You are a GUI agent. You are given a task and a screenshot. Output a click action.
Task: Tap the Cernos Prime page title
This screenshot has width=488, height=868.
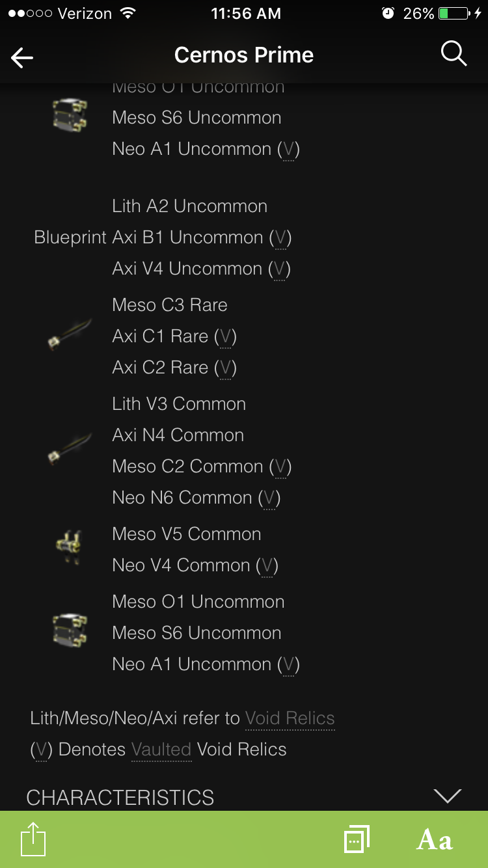[x=244, y=55]
